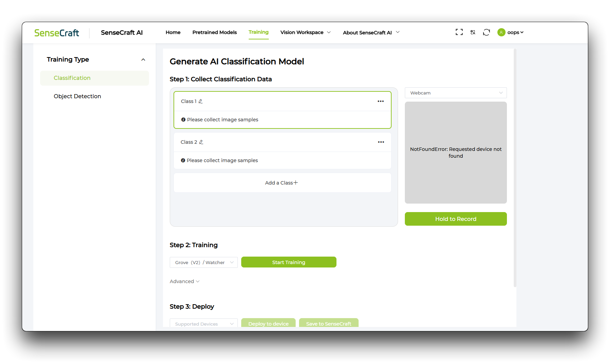
Task: Click info icon in Class 1 row
Action: [183, 120]
